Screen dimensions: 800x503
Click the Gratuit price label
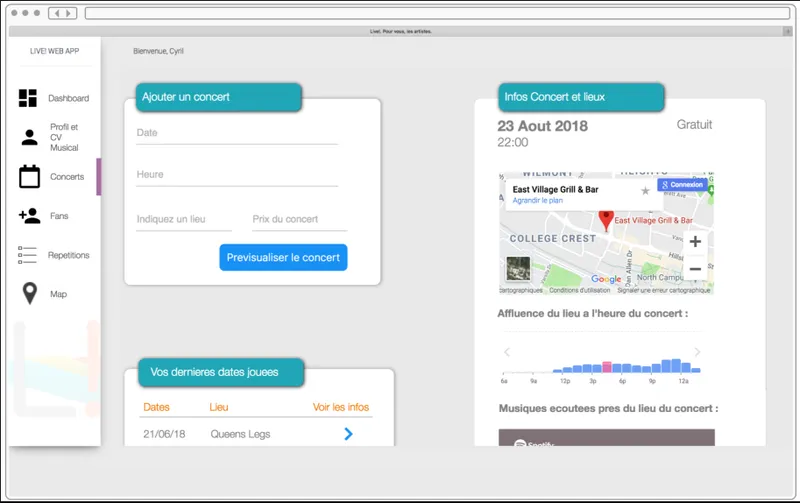[694, 124]
